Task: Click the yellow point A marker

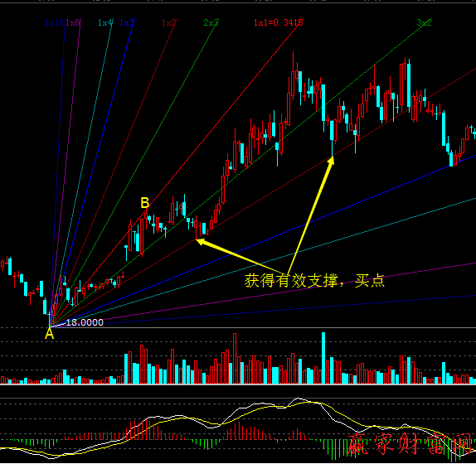Action: tap(49, 335)
